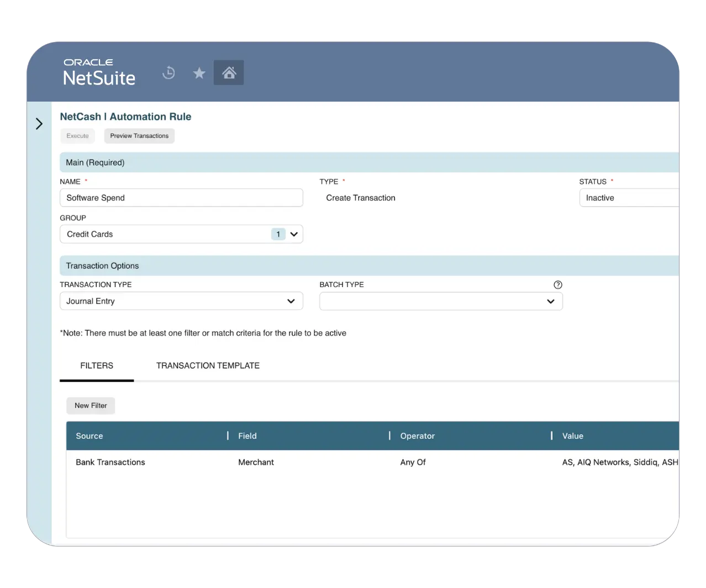Edit the Name field Software Spend
Screen dimensions: 706x588
tap(181, 198)
